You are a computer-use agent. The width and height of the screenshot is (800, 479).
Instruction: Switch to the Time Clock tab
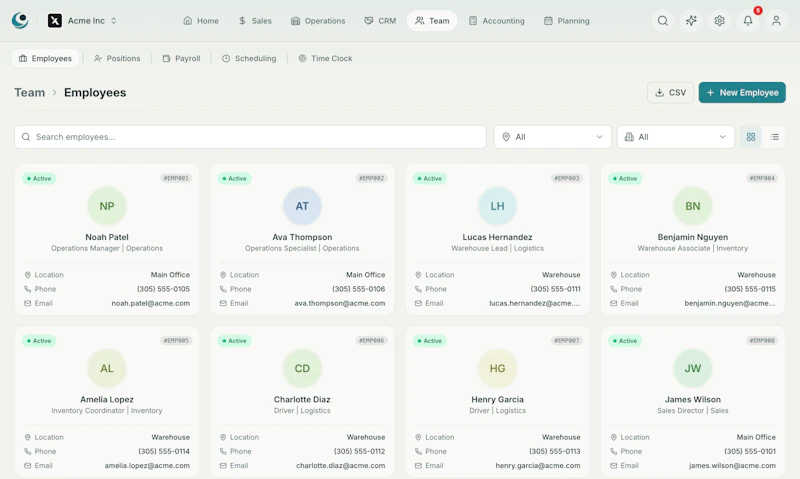(325, 59)
